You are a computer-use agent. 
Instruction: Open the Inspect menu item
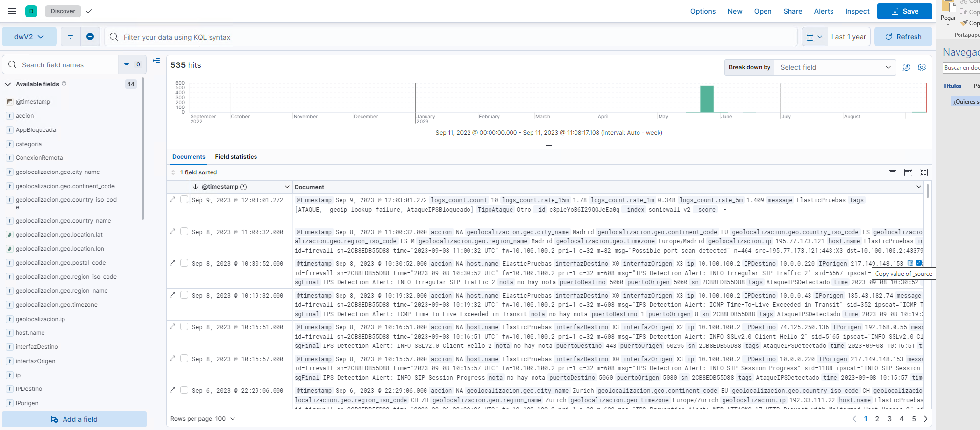click(857, 11)
